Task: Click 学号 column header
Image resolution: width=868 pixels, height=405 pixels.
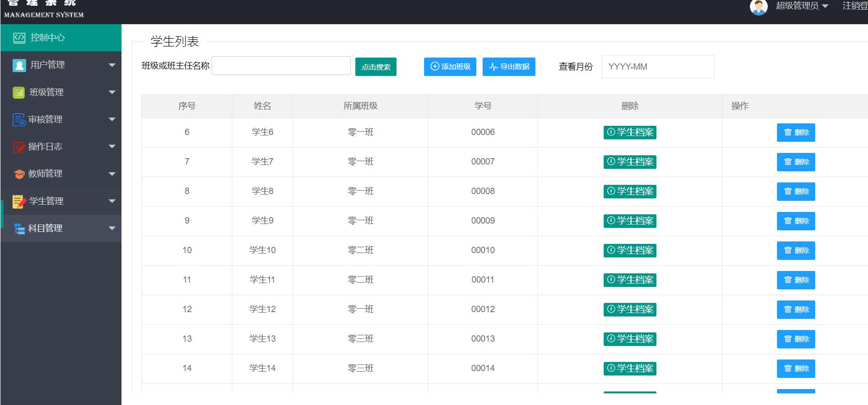Action: [483, 106]
